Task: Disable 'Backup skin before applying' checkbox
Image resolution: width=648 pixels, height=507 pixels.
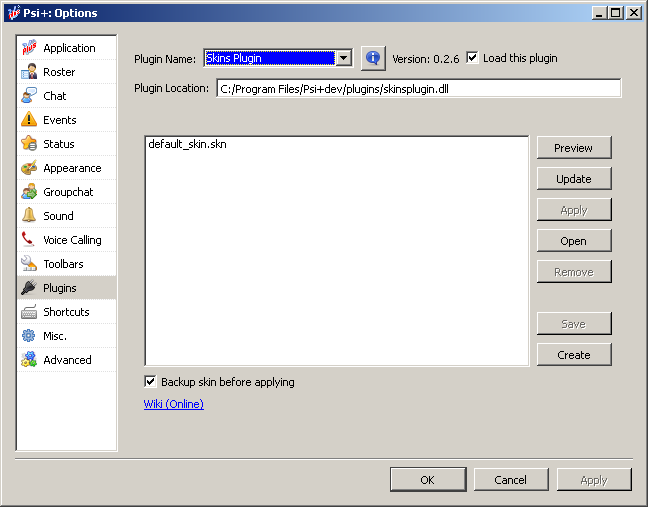Action: [151, 382]
